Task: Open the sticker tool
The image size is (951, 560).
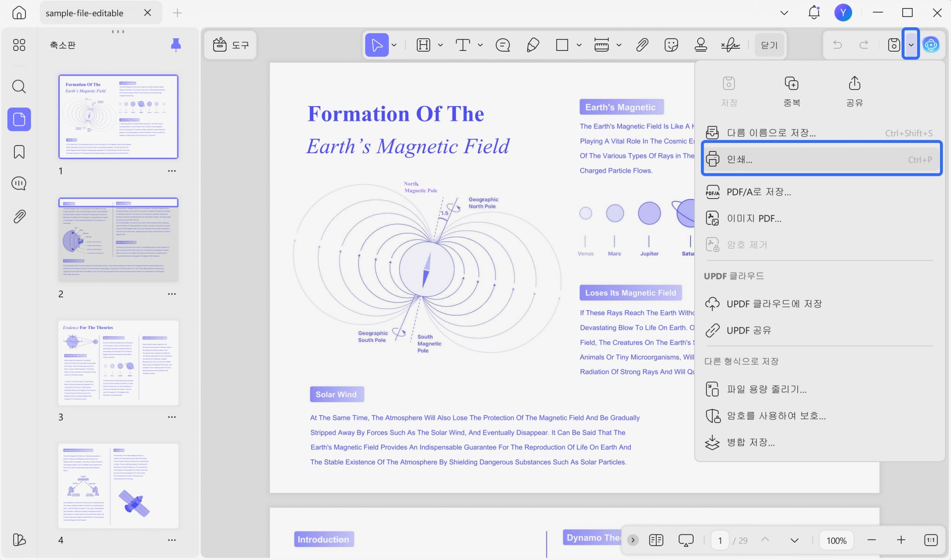Action: pos(671,45)
